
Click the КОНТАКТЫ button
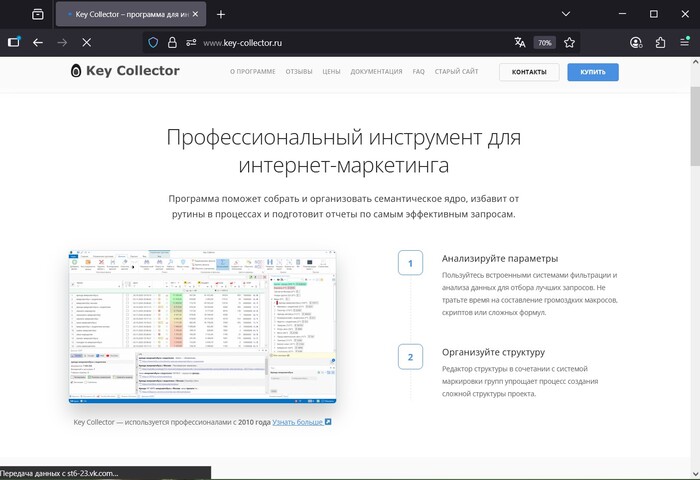click(529, 72)
